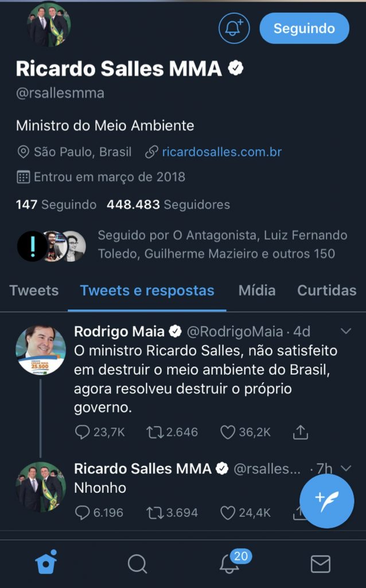The image size is (366, 588).
Task: Open the dropdown arrow on the Nhonho tweet
Action: tap(346, 469)
